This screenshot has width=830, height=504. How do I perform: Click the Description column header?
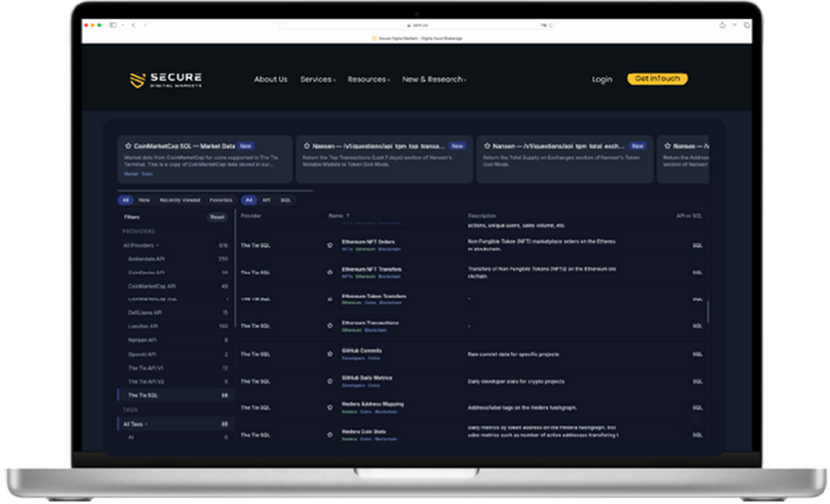(481, 216)
